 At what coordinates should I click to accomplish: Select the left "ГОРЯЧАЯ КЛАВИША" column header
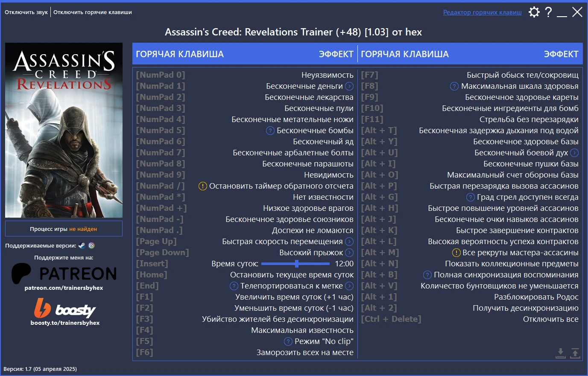coord(179,54)
